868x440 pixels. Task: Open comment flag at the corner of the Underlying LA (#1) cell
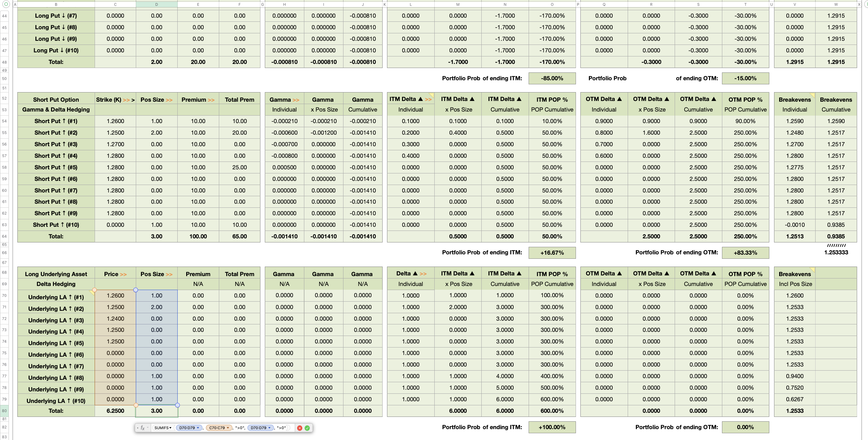coord(92,292)
